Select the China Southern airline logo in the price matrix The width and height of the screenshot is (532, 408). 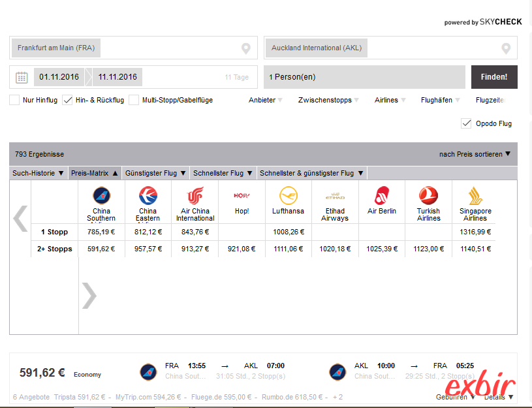tap(101, 195)
